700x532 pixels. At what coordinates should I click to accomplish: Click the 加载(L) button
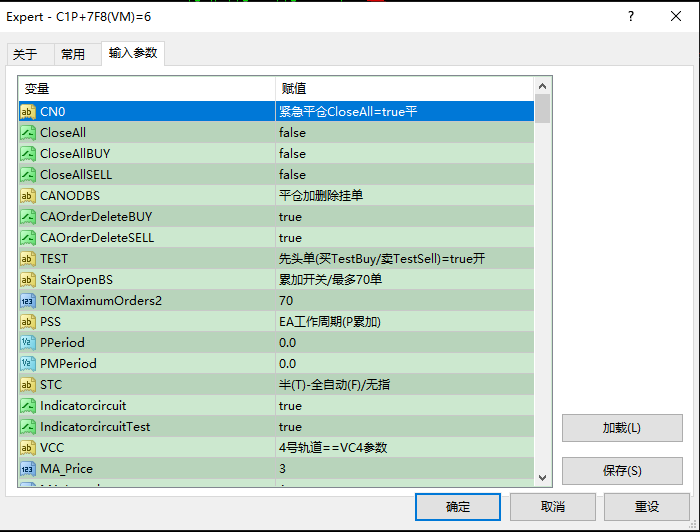pyautogui.click(x=622, y=428)
